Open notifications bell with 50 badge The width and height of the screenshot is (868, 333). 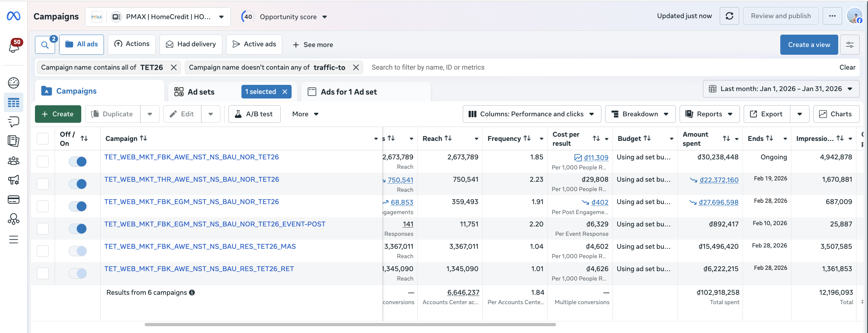[x=14, y=46]
